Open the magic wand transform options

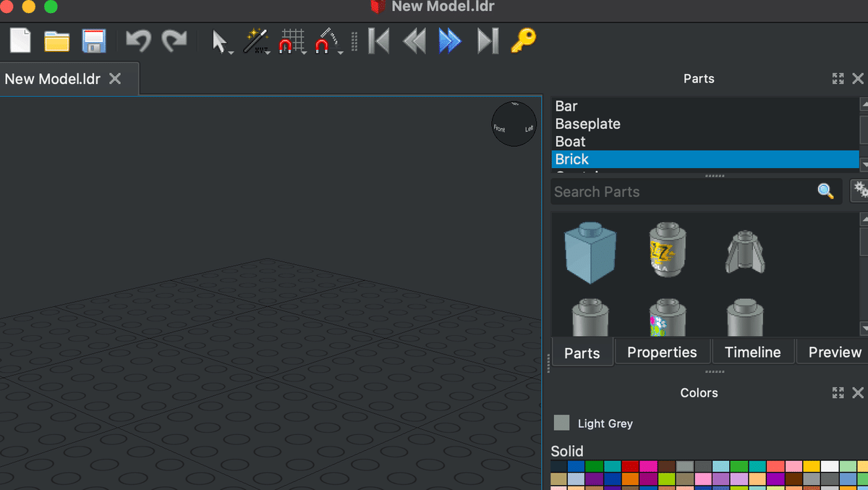(256, 41)
